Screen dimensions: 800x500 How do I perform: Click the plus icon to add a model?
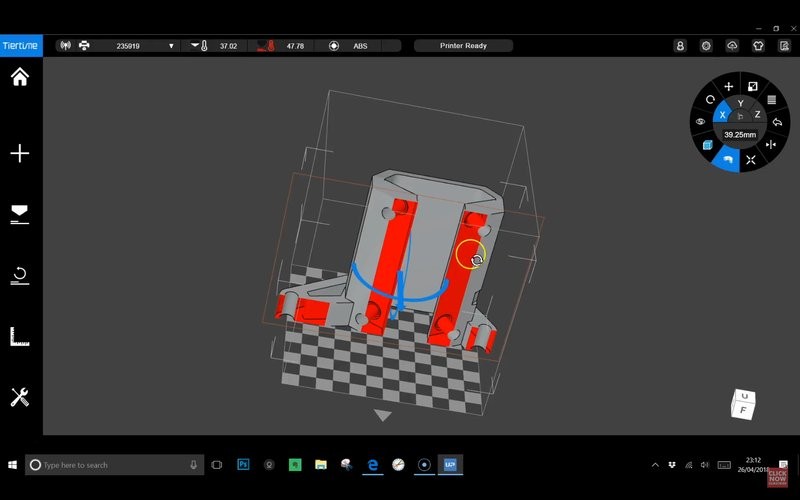(x=19, y=153)
